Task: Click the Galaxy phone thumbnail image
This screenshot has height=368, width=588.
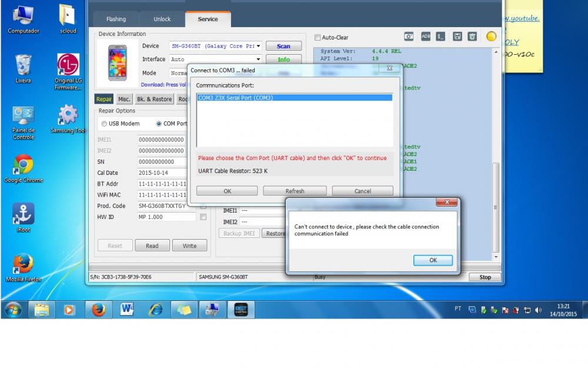Action: click(118, 63)
